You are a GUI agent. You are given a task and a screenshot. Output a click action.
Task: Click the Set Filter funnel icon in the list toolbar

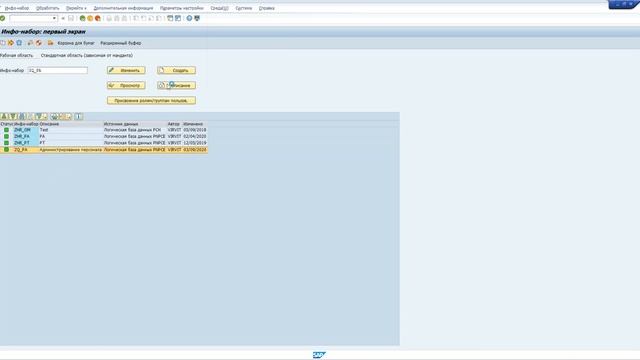39,117
